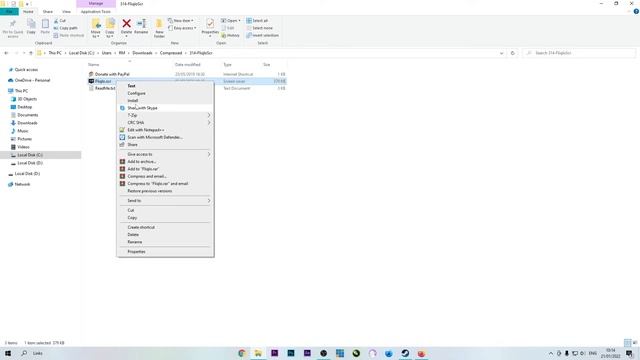The height and width of the screenshot is (360, 640).
Task: Open the Application Tools tab
Action: pyautogui.click(x=96, y=12)
